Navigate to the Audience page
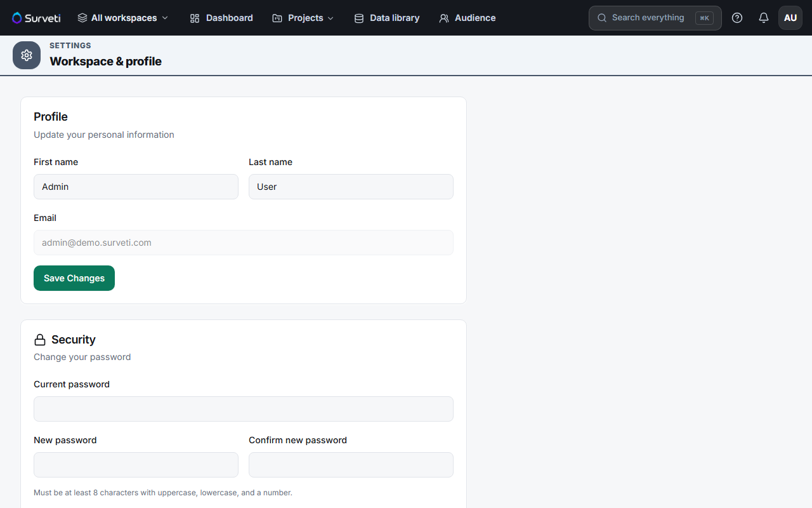Viewport: 812px width, 508px height. click(467, 18)
